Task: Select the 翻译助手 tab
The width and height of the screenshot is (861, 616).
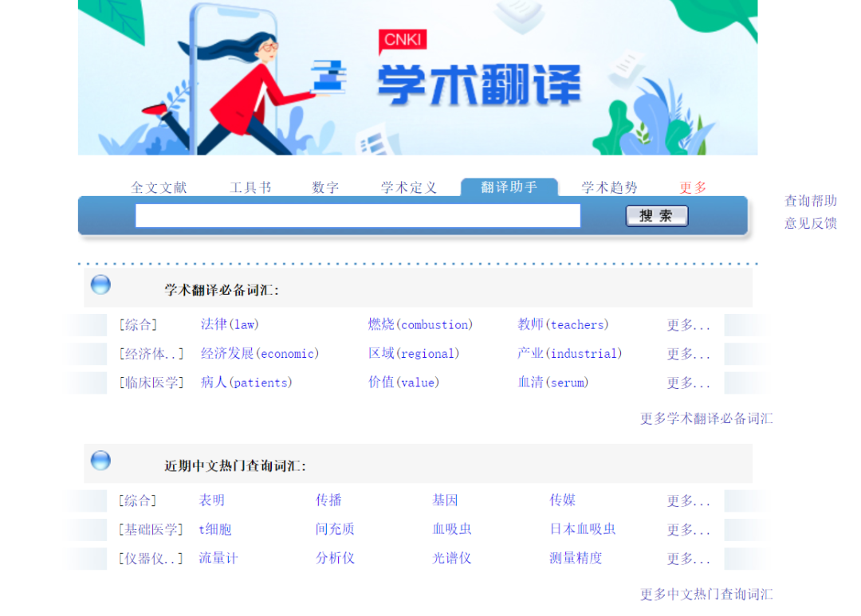Action: point(509,187)
